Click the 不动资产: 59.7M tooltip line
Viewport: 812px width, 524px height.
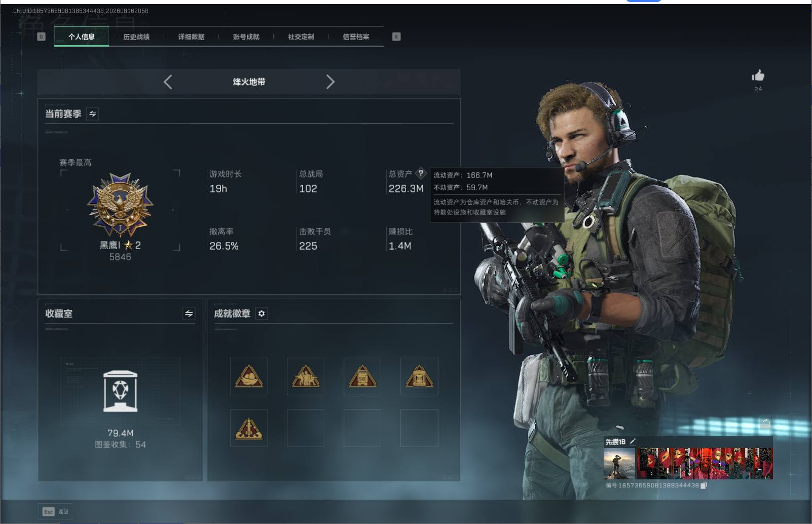(x=461, y=187)
